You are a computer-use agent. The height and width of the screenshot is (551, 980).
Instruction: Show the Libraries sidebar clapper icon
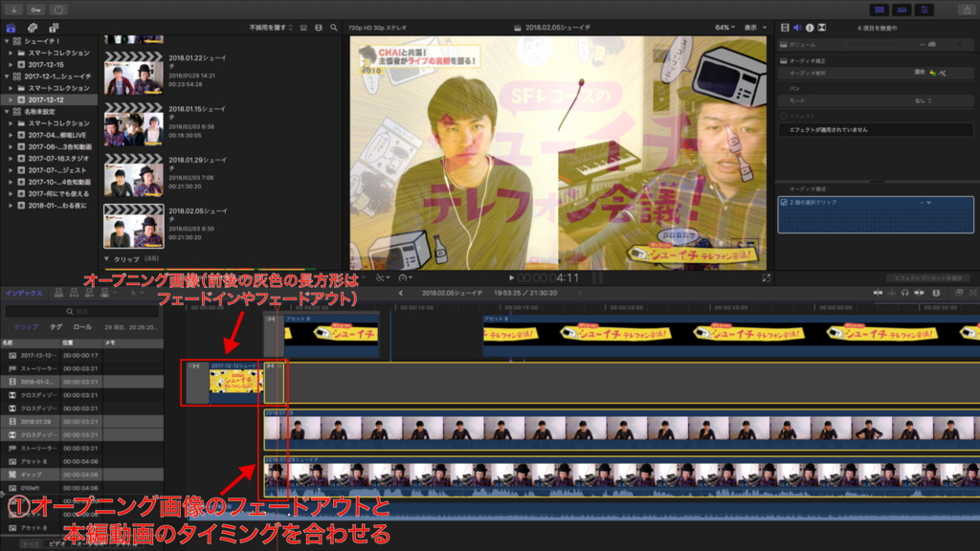pyautogui.click(x=11, y=28)
